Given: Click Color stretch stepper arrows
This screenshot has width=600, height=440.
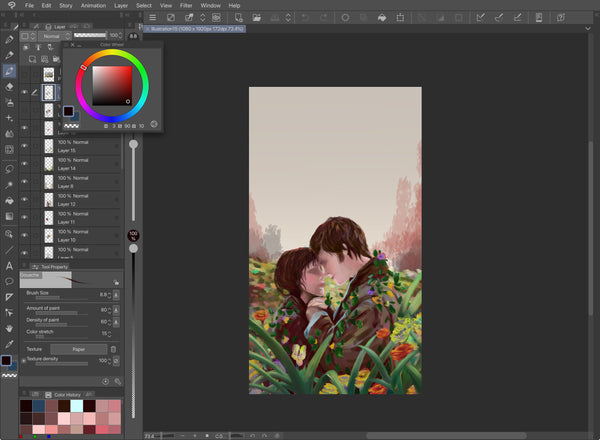Looking at the screenshot, I should click(109, 334).
